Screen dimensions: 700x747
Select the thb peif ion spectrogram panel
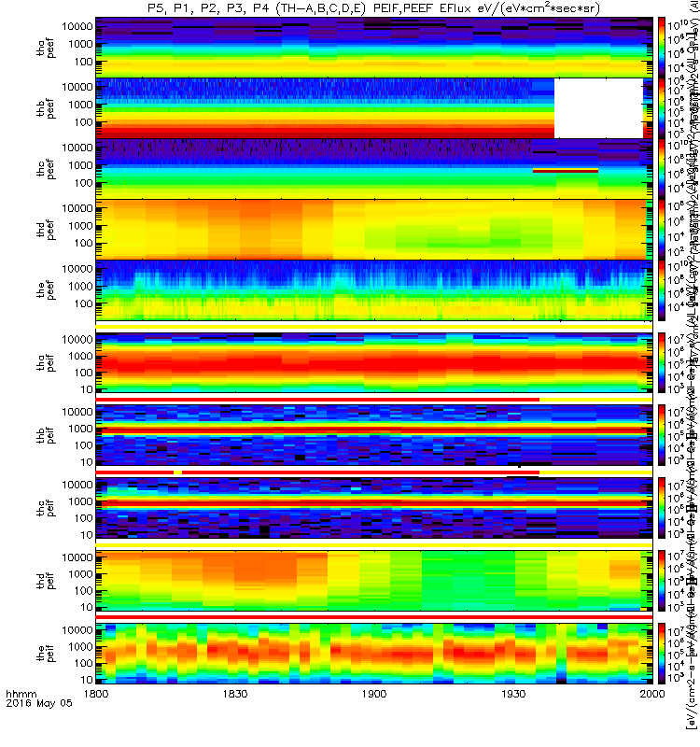374,435
